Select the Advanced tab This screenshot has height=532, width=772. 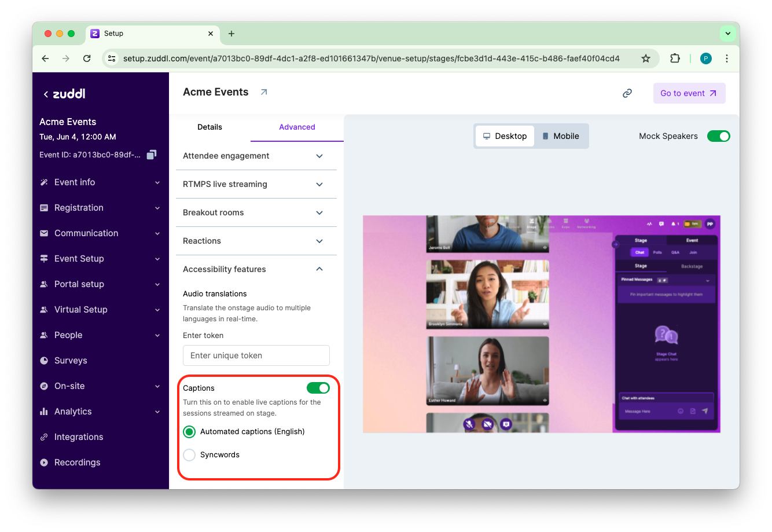click(x=297, y=127)
